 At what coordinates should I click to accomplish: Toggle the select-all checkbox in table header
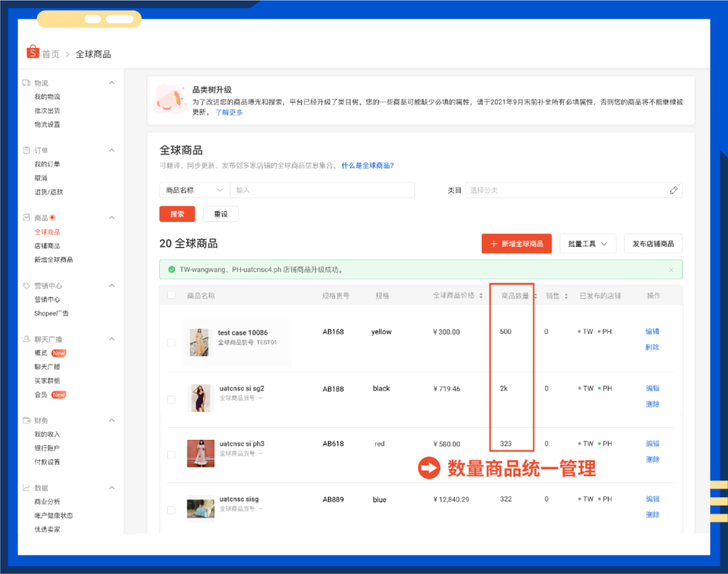click(171, 295)
